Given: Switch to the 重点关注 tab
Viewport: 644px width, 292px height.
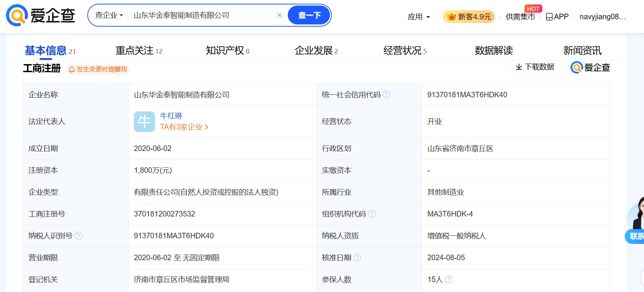Looking at the screenshot, I should (x=139, y=51).
